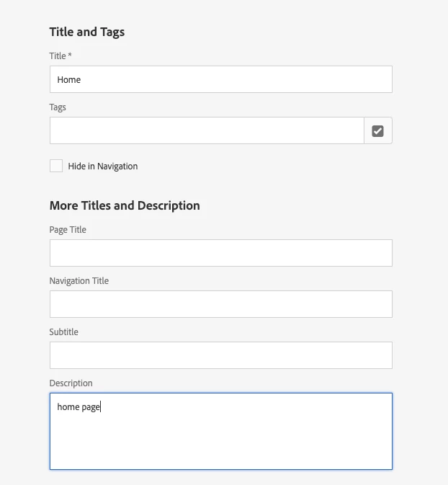Click the 'Title *' field label

(x=58, y=55)
